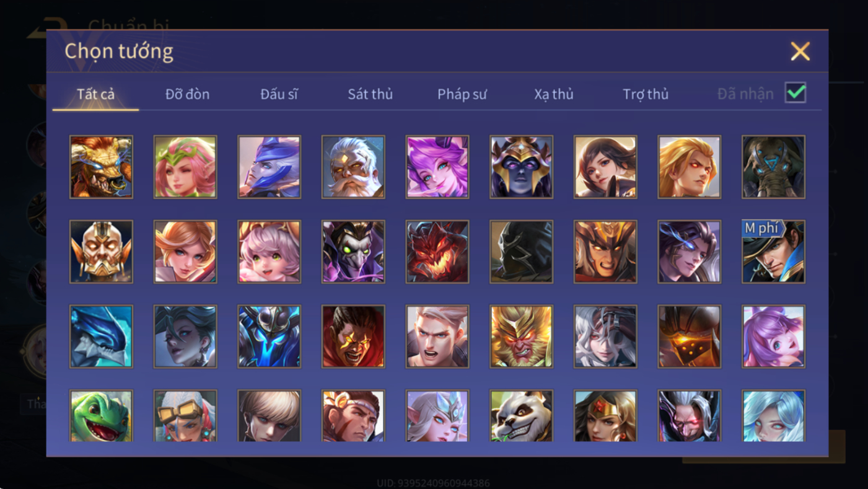Open the Xạ thủ tab

pyautogui.click(x=554, y=94)
